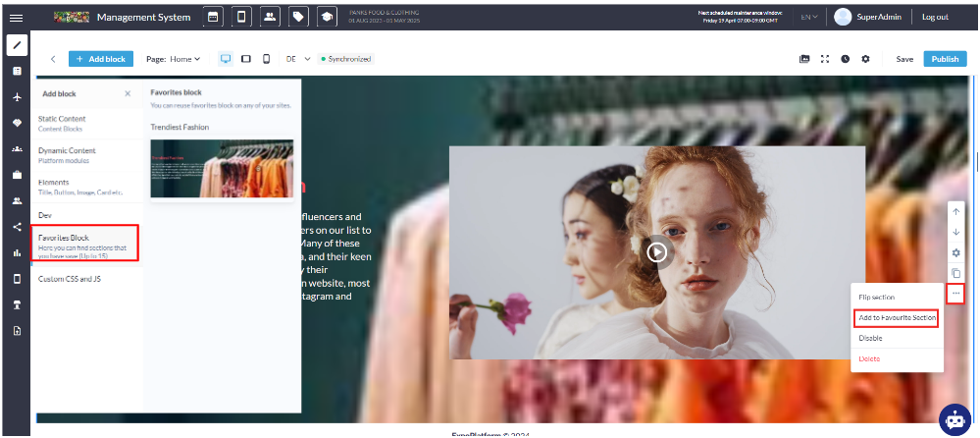Switch to mobile phone preview mode
The height and width of the screenshot is (438, 980).
point(266,59)
